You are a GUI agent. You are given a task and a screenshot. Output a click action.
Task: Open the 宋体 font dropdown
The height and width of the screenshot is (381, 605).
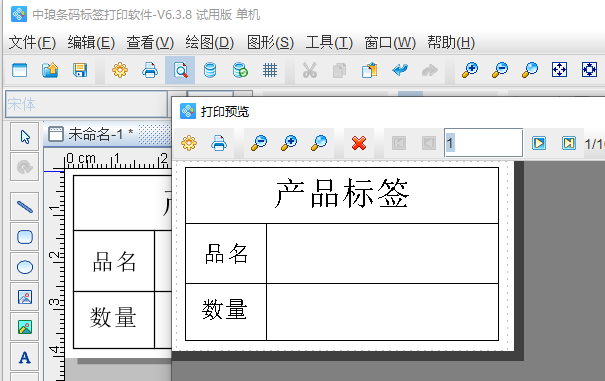coord(87,104)
